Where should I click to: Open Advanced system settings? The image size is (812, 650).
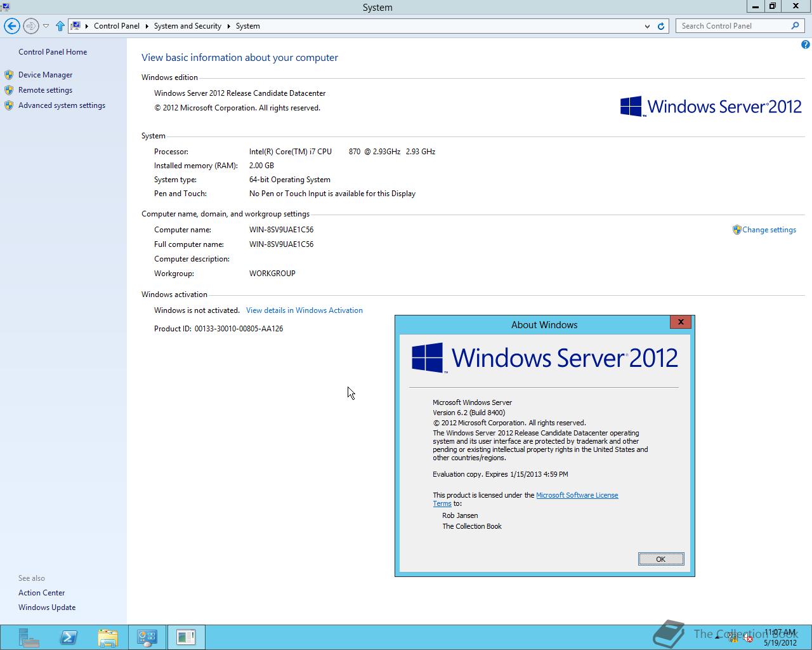[62, 105]
